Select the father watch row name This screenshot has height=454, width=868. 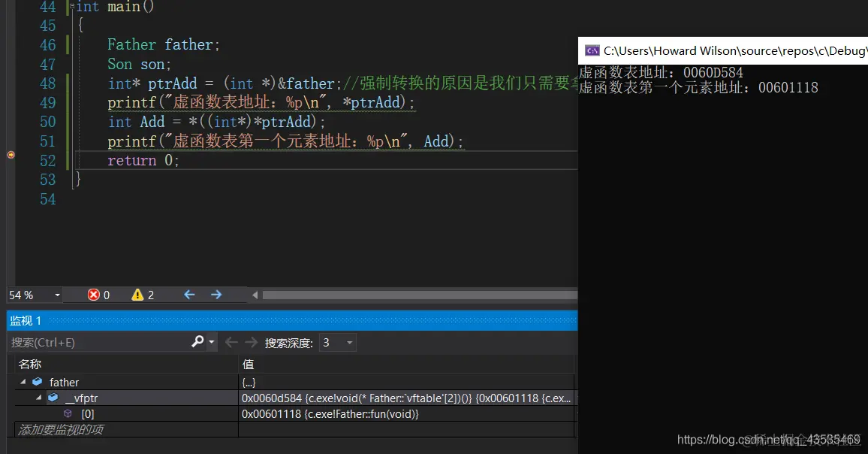pyautogui.click(x=65, y=383)
